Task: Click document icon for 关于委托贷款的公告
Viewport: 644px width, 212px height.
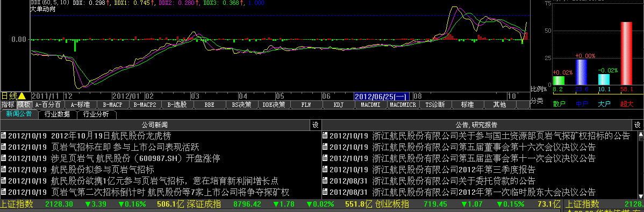Action: point(325,181)
